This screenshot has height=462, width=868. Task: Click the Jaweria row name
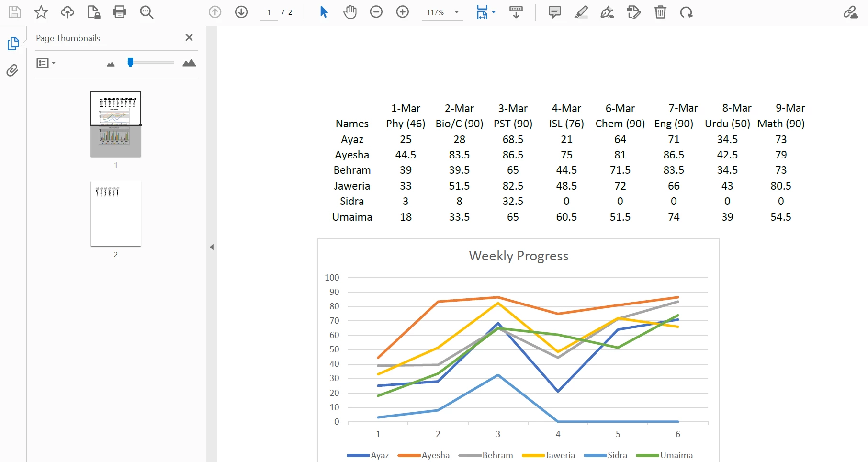(352, 186)
